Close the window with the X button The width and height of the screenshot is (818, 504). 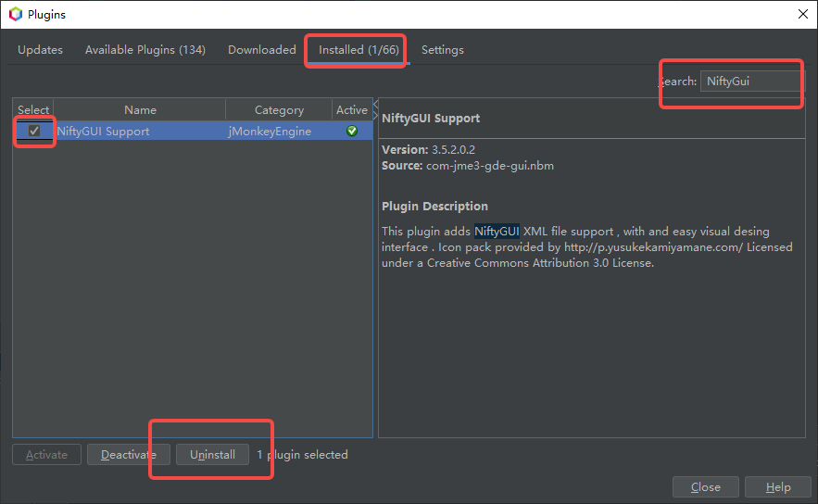tap(803, 14)
